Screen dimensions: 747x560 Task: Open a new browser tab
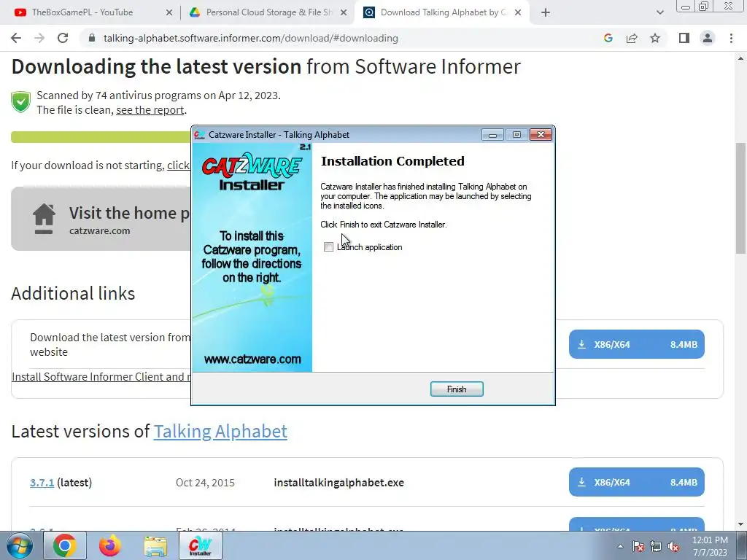[546, 13]
